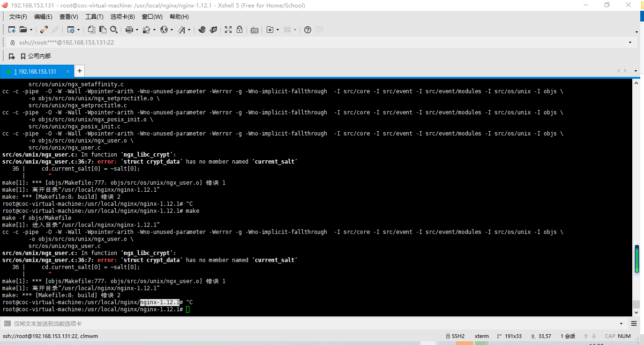
Task: Click the Print icon
Action: 129,30
